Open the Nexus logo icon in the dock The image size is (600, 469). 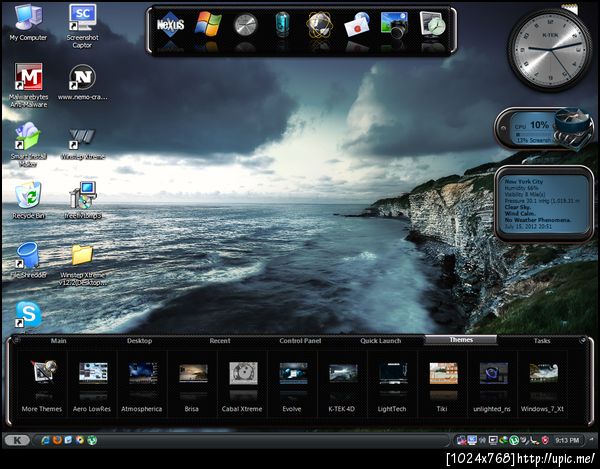(170, 25)
